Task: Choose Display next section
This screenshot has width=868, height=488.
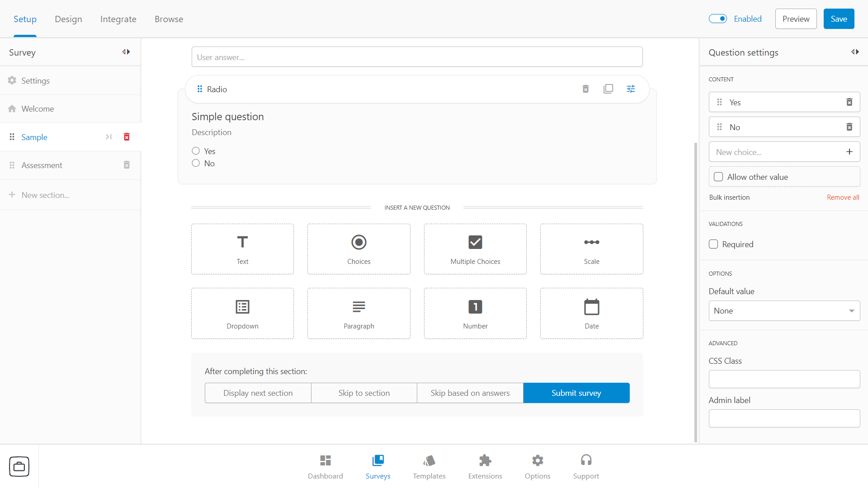Action: click(258, 393)
